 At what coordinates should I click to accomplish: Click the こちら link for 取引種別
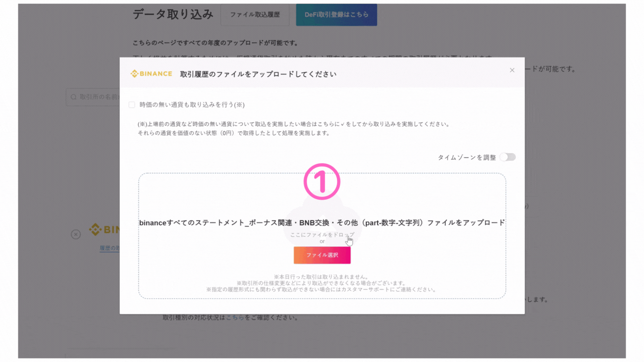coord(235,318)
